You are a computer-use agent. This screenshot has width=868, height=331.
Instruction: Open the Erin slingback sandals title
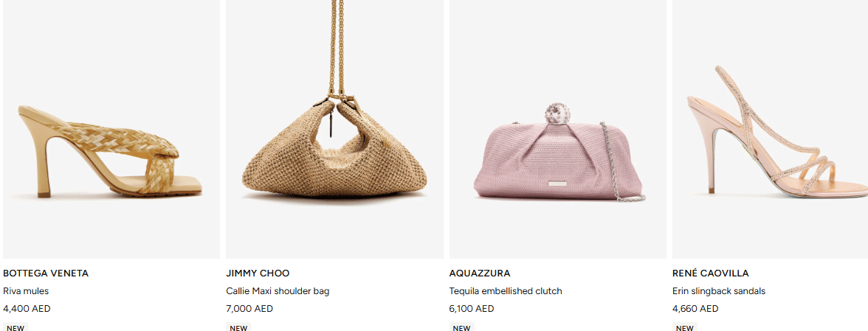coord(719,291)
